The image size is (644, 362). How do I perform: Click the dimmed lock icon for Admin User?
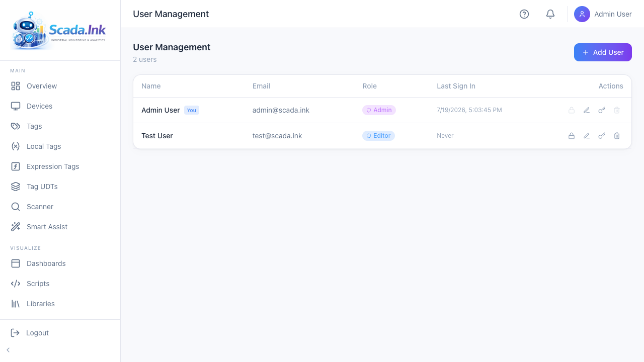(572, 110)
